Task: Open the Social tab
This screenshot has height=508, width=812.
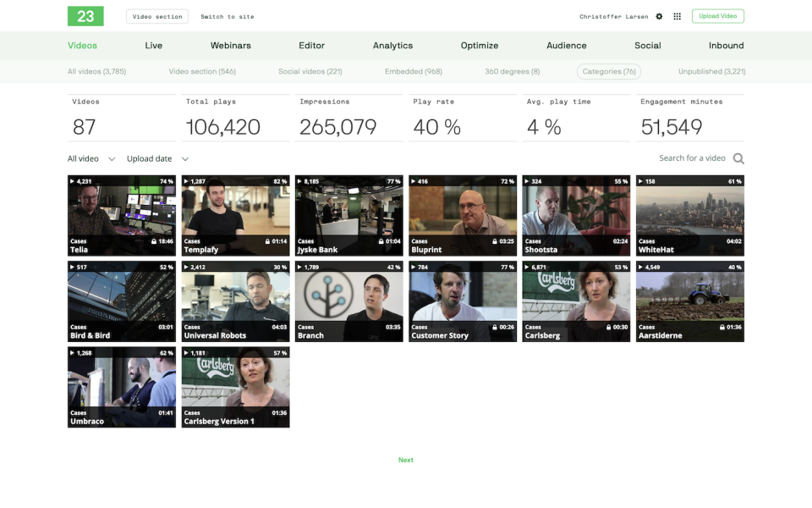Action: click(648, 46)
